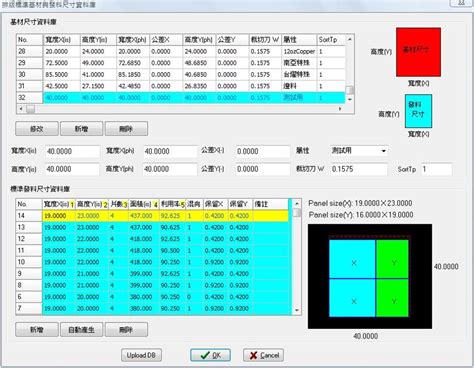The height and width of the screenshot is (368, 474).
Task: Click the red 基材尺寸 color swatch
Action: click(418, 52)
